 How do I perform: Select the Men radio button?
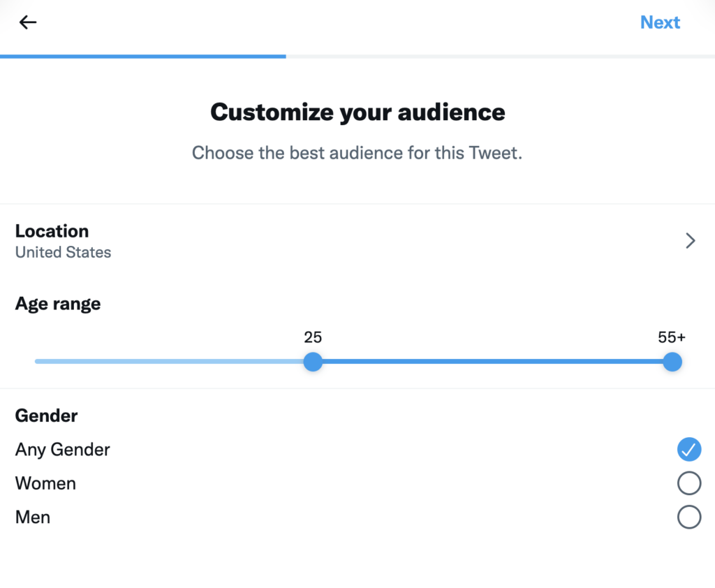tap(689, 517)
